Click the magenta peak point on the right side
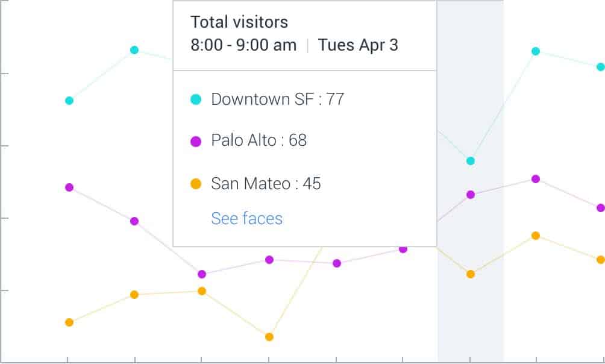 click(x=536, y=178)
